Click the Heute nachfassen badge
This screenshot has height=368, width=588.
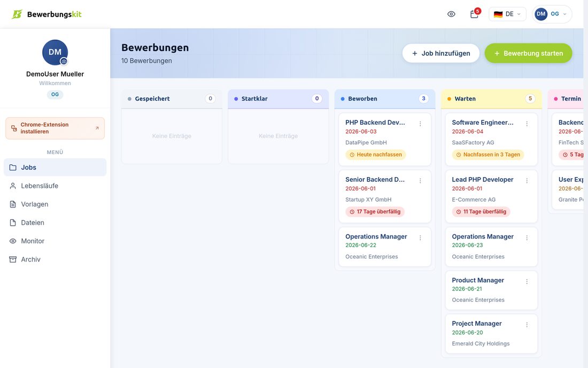tap(375, 155)
